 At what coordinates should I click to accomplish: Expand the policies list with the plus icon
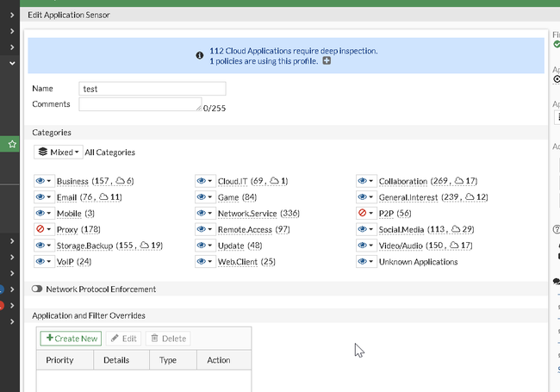(327, 62)
